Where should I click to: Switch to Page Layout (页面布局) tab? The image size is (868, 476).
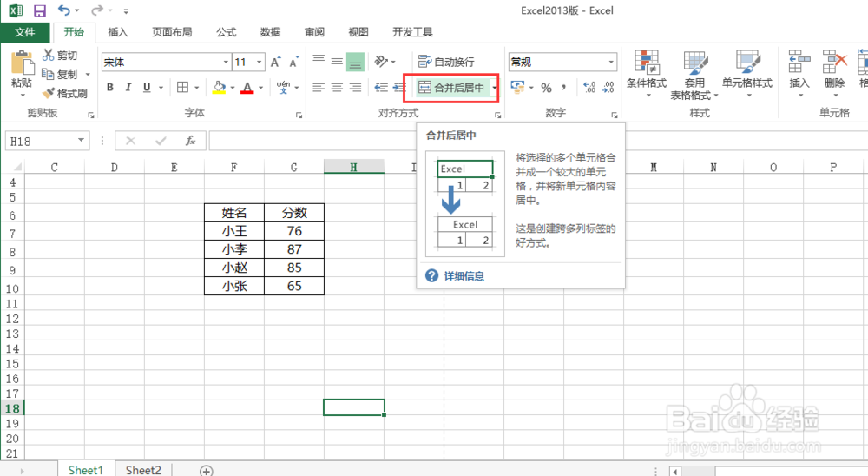tap(172, 32)
